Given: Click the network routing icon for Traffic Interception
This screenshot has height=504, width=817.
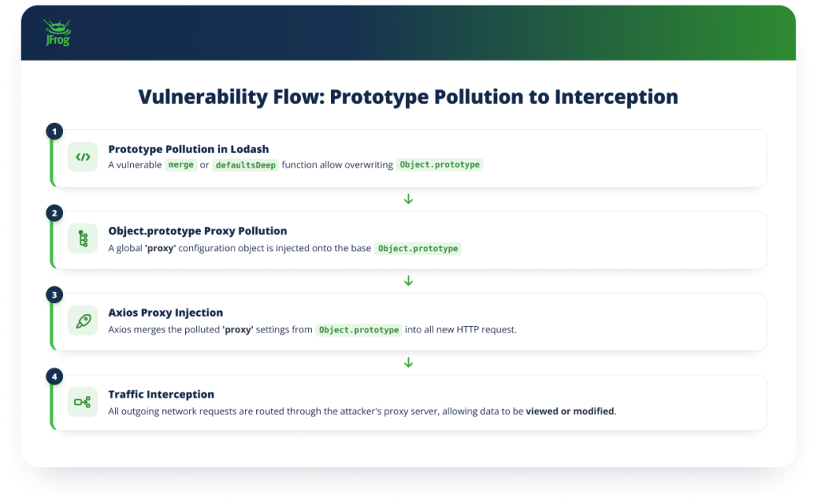Looking at the screenshot, I should (83, 402).
